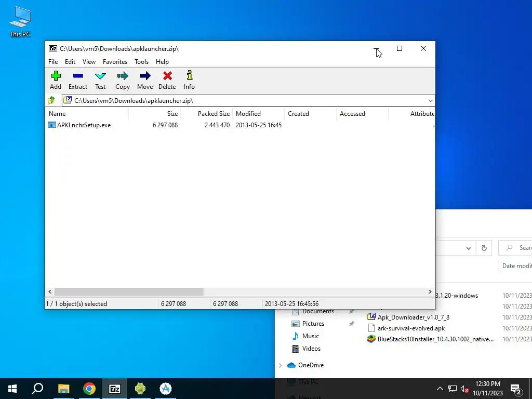
Task: Click the Add toolbar icon in 7-Zip
Action: (x=56, y=80)
